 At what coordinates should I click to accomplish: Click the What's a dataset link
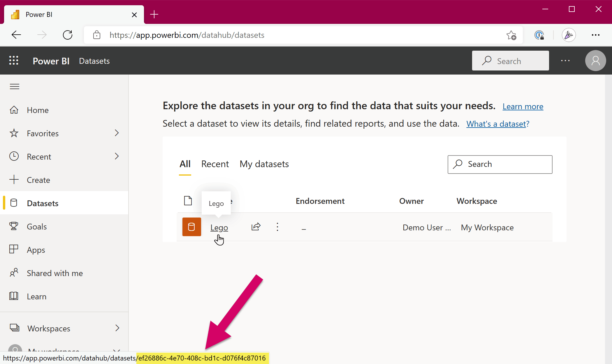tap(498, 123)
